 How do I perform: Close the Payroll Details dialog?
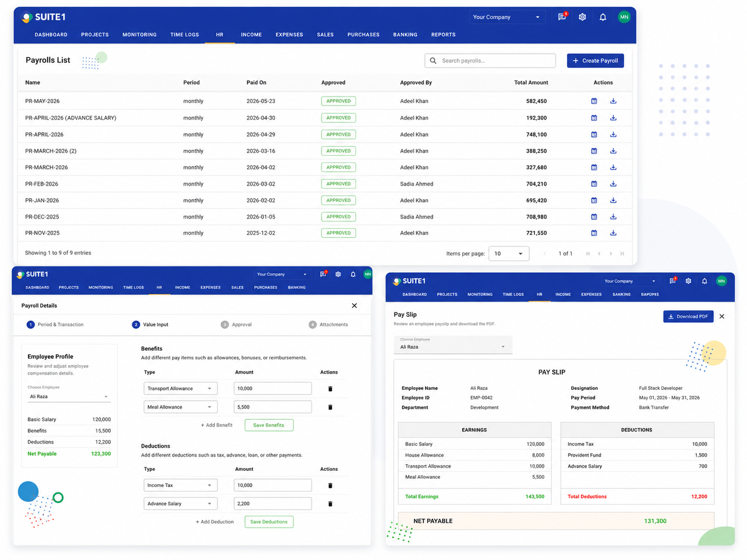pos(354,306)
